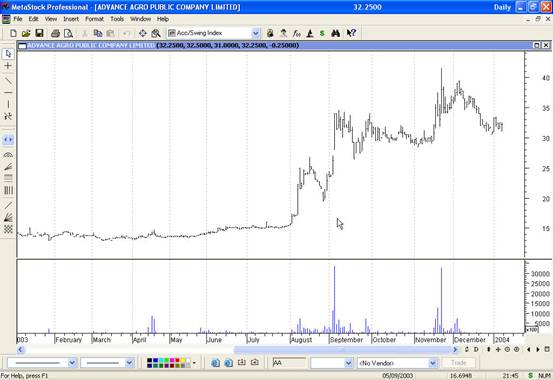Expand the No Vendor dropdown
This screenshot has height=380, width=553.
433,363
